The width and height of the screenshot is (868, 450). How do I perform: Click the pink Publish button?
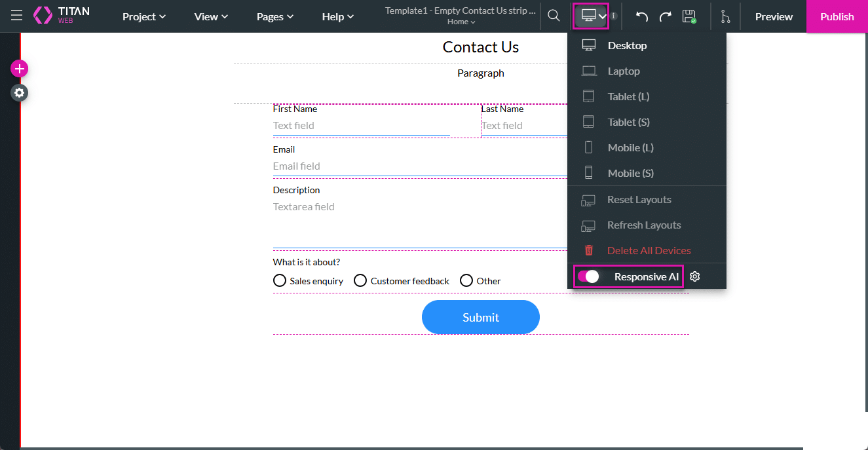coord(837,16)
